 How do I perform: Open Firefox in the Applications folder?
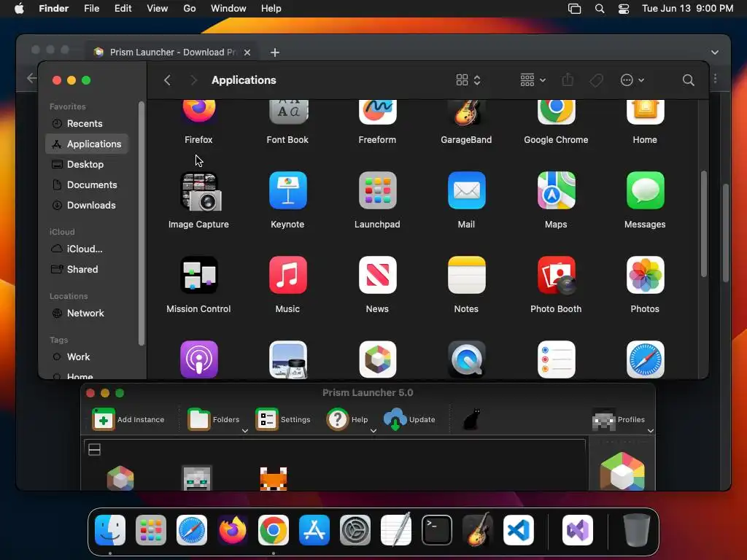[198, 112]
